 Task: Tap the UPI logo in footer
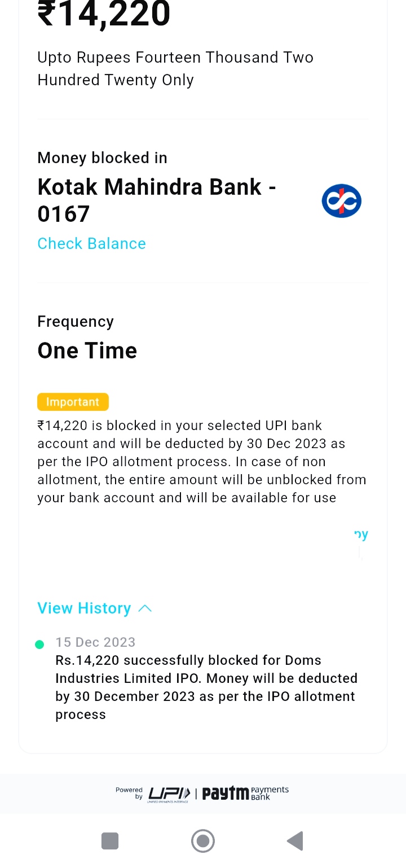click(x=169, y=793)
